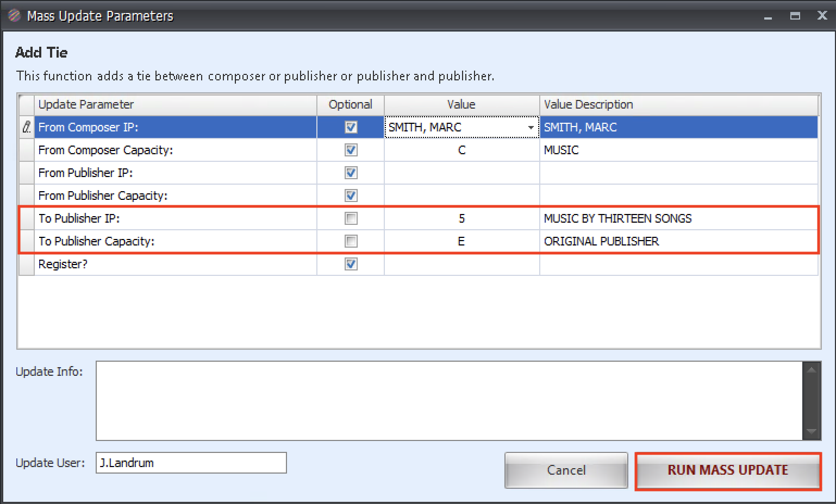
Task: Close the Mass Update Parameters dialog
Action: click(822, 16)
